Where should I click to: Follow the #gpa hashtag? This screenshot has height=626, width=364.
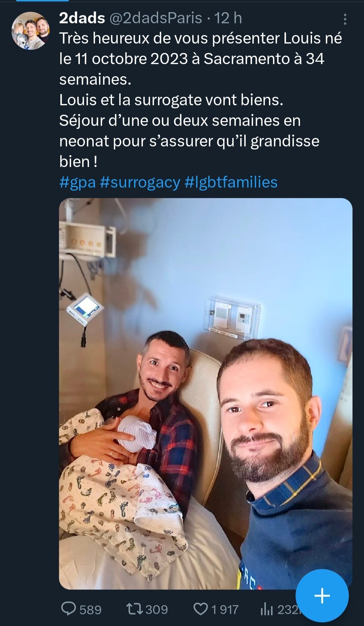pyautogui.click(x=78, y=182)
